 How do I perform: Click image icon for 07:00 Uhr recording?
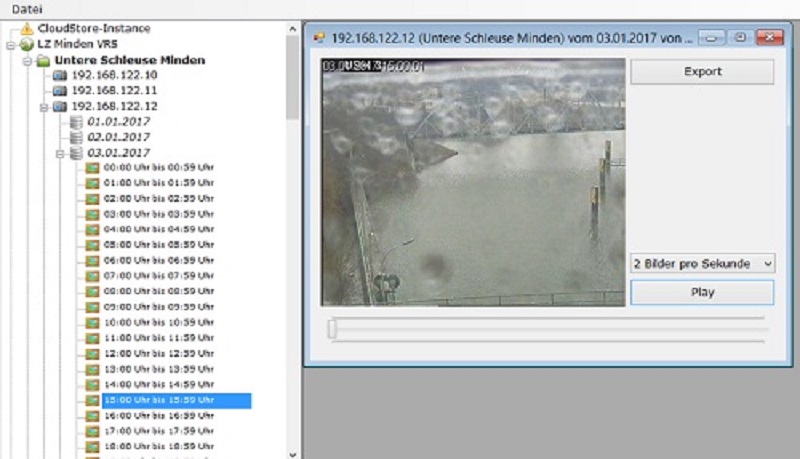click(x=92, y=276)
